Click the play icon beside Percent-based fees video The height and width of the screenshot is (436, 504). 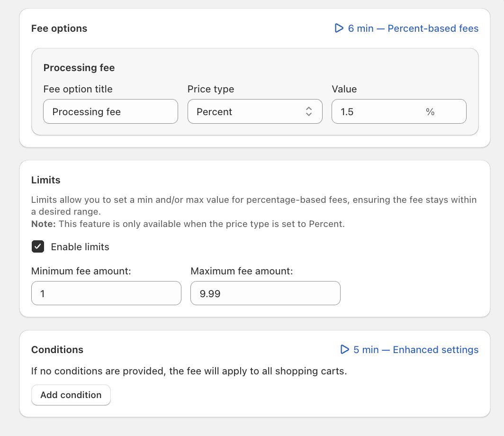[339, 28]
